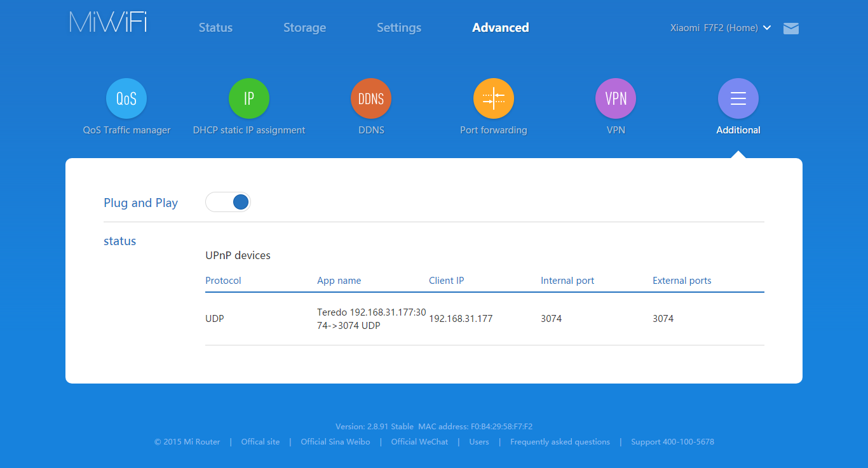Open the Port forwarding icon
868x468 pixels.
pos(494,98)
